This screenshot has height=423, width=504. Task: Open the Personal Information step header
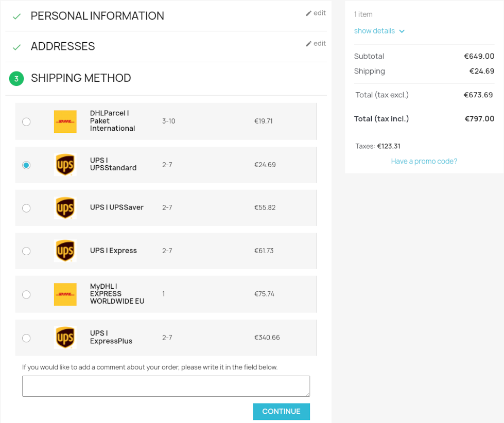pyautogui.click(x=97, y=16)
